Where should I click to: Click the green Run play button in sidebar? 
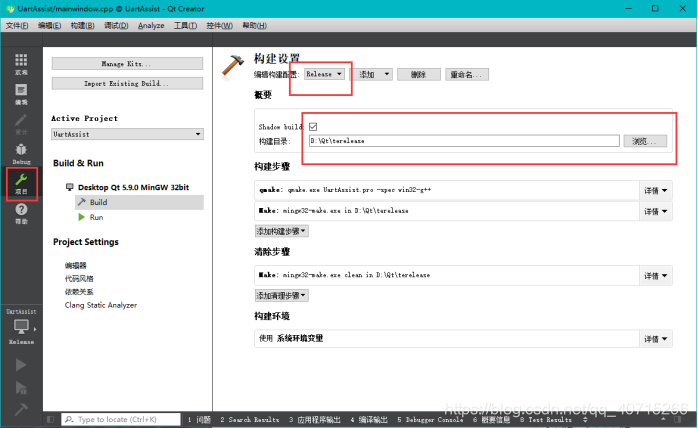click(20, 365)
